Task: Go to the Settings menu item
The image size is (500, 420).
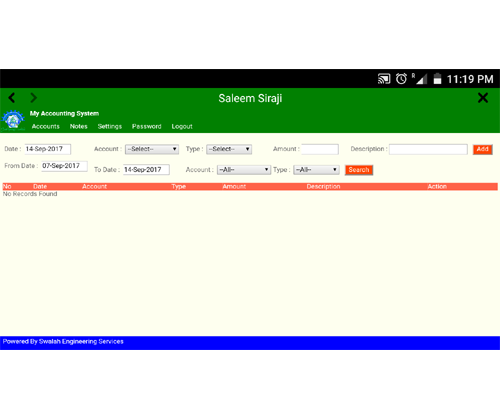Action: click(110, 126)
